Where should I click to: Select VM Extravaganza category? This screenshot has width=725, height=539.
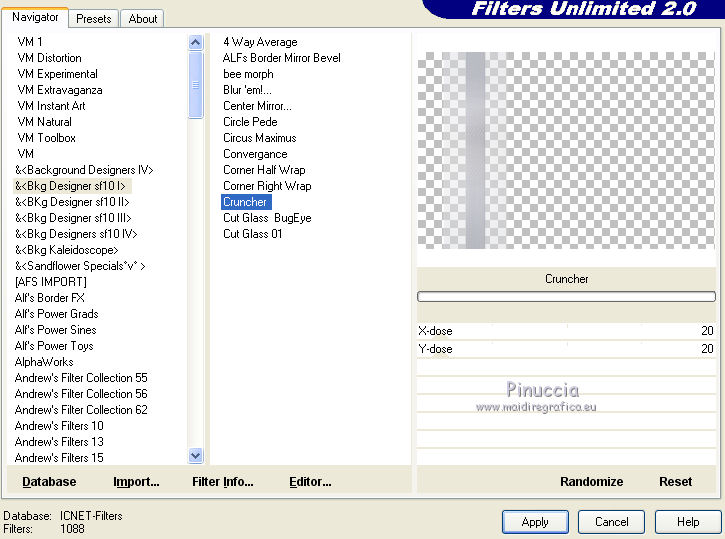click(60, 90)
